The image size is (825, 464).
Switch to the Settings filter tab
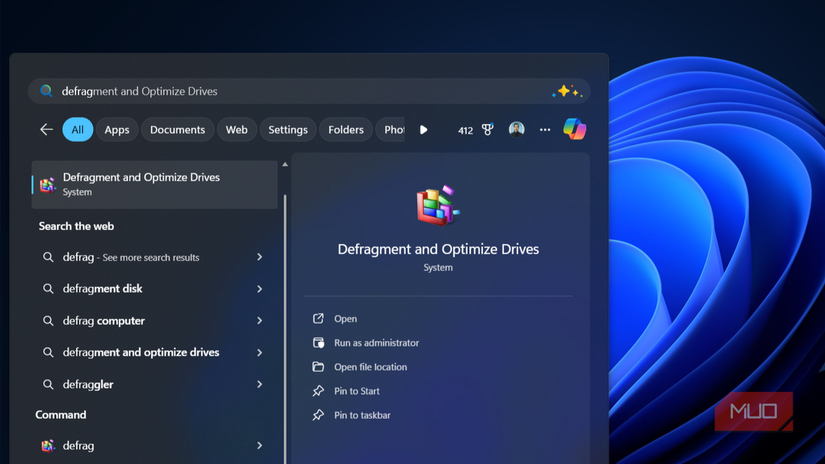point(288,130)
